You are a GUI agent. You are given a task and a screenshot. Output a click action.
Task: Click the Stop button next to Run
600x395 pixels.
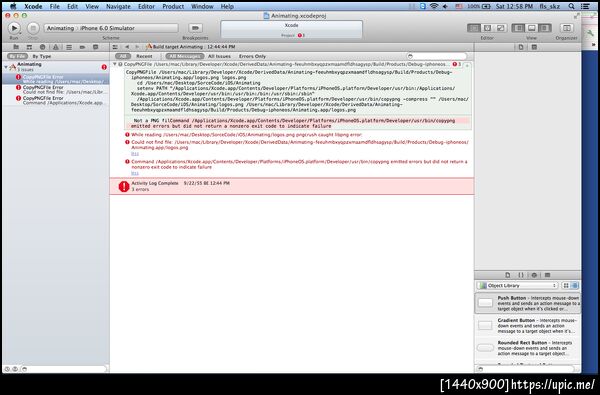click(x=33, y=28)
